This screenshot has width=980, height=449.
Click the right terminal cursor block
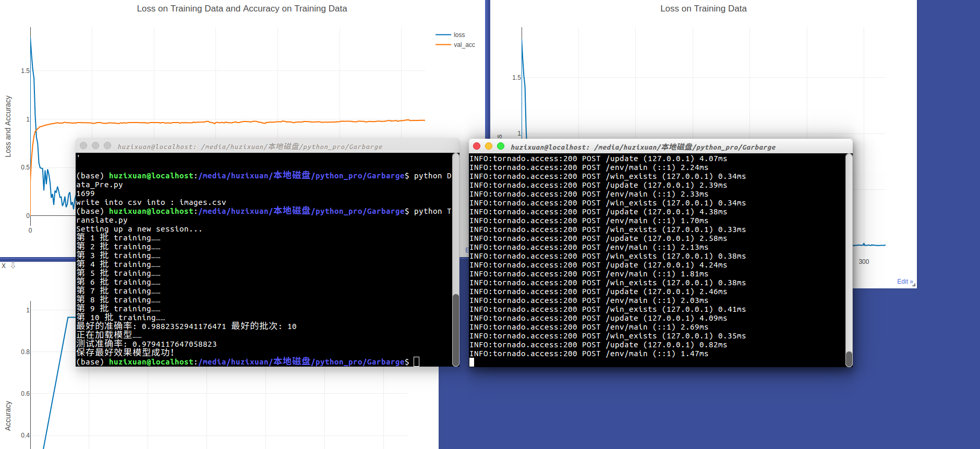[x=472, y=362]
